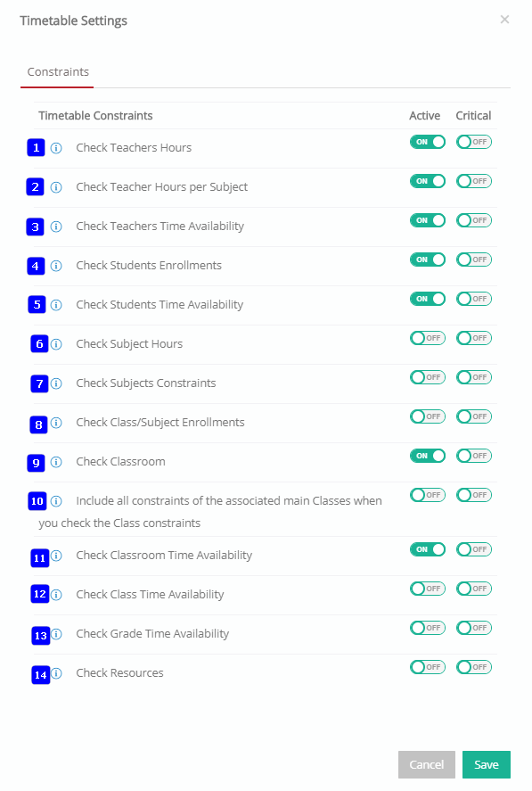The height and width of the screenshot is (791, 532).
Task: Click info icon next to Check Classroom
Action: (x=56, y=462)
